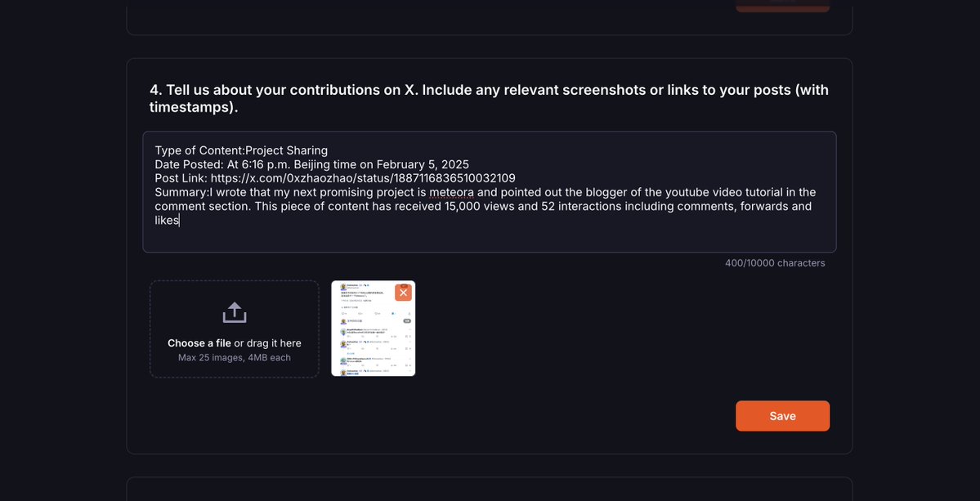Click the 'Post Link' URL text line

coord(335,178)
